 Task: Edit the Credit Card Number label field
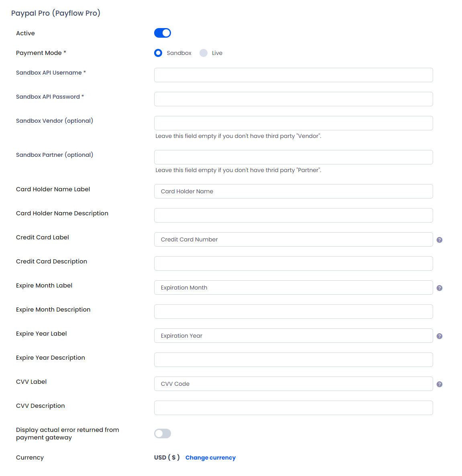point(293,239)
